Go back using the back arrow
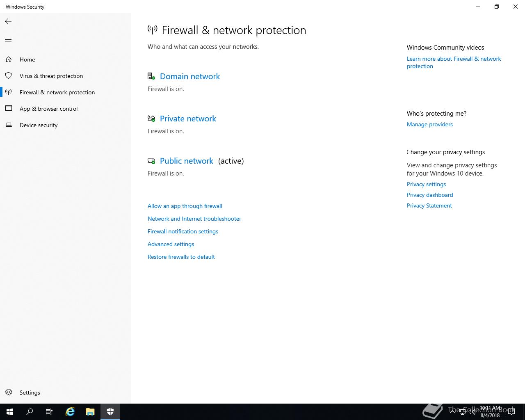525x420 pixels. tap(8, 21)
